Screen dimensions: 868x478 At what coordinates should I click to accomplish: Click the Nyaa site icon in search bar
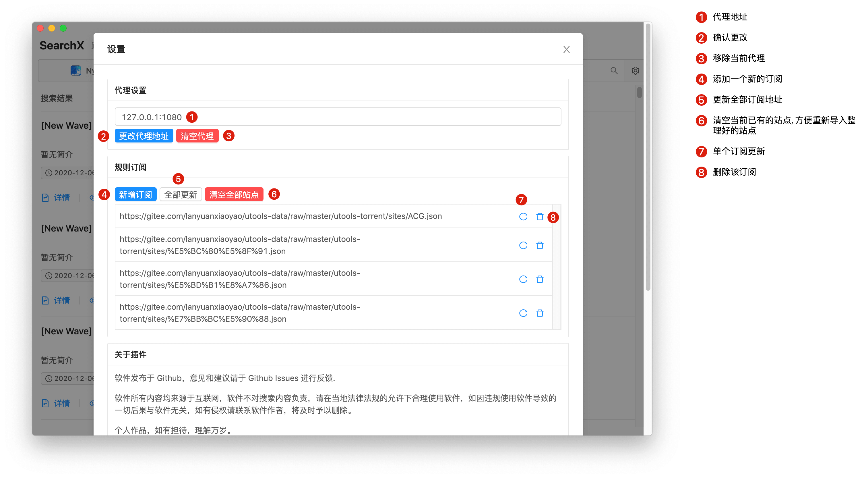pyautogui.click(x=76, y=70)
